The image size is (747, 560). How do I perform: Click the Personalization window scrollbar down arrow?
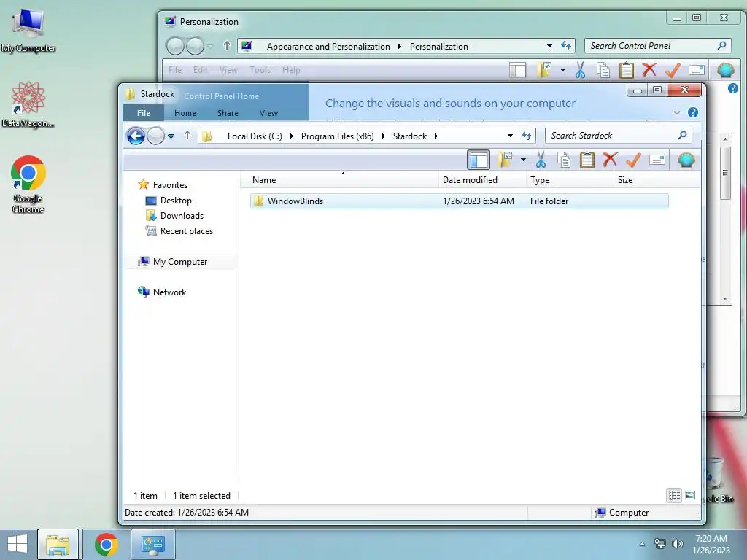coord(725,299)
